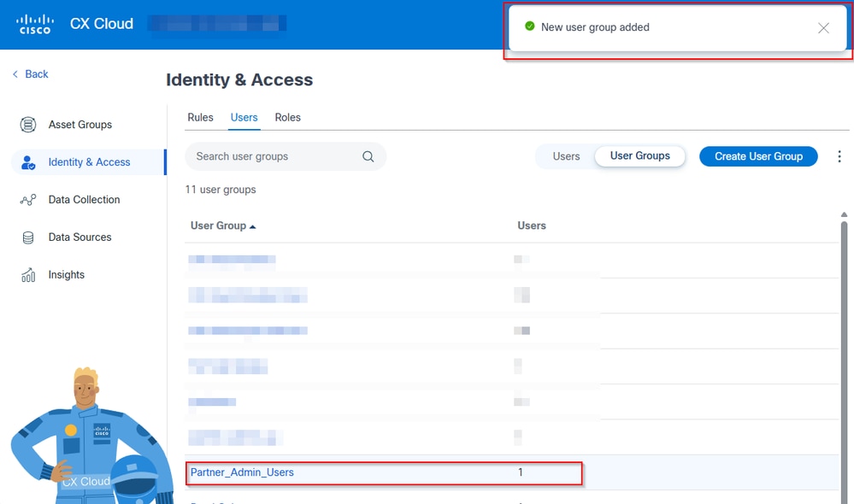
Task: Open Data Collection section
Action: click(84, 200)
